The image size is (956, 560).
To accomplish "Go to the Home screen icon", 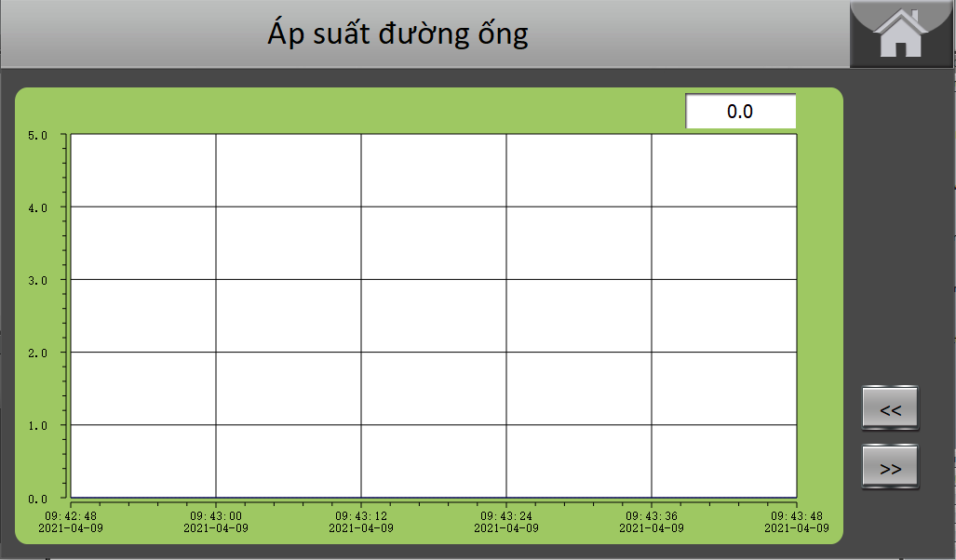I will [901, 33].
